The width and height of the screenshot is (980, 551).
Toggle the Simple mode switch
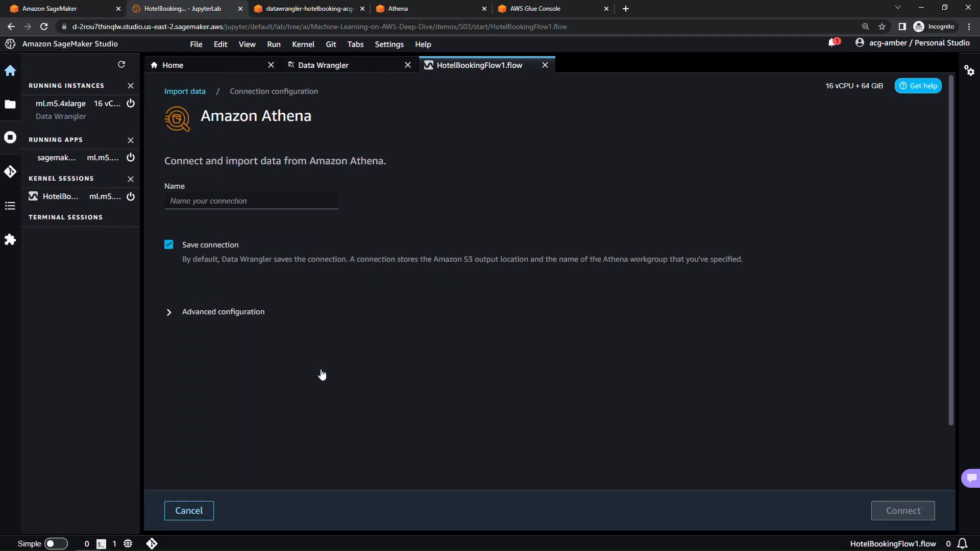[x=56, y=543]
